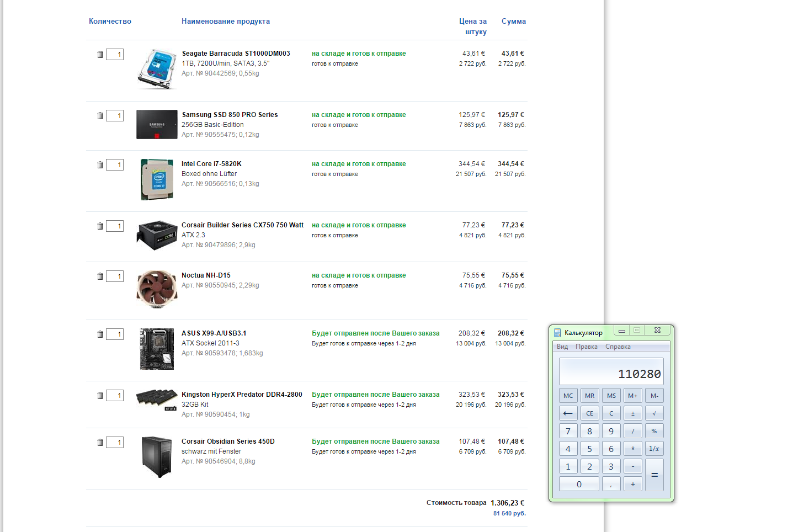Click quantity field for Seagate Barracuda
Image resolution: width=809 pixels, height=532 pixels.
click(115, 55)
